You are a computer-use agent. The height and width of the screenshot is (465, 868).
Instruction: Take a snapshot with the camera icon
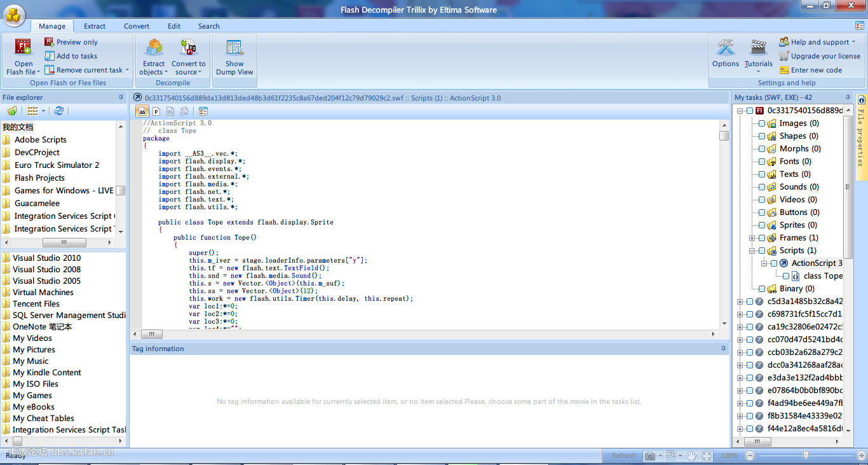649,455
